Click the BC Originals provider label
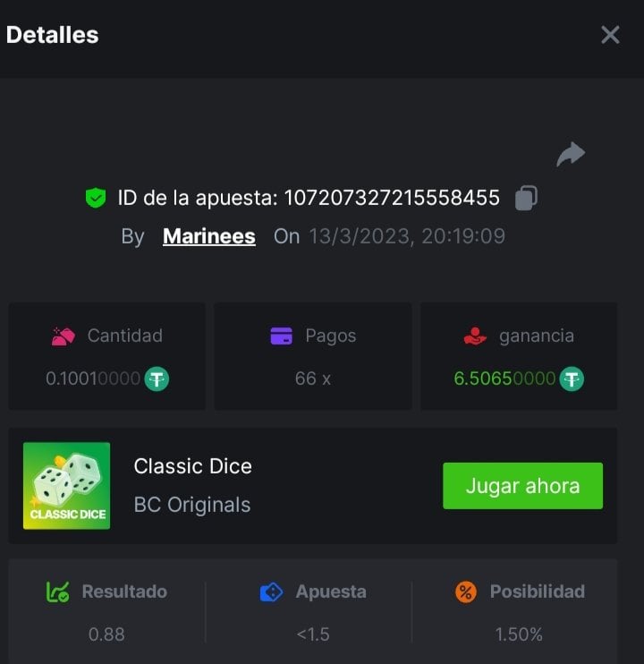 click(x=191, y=505)
